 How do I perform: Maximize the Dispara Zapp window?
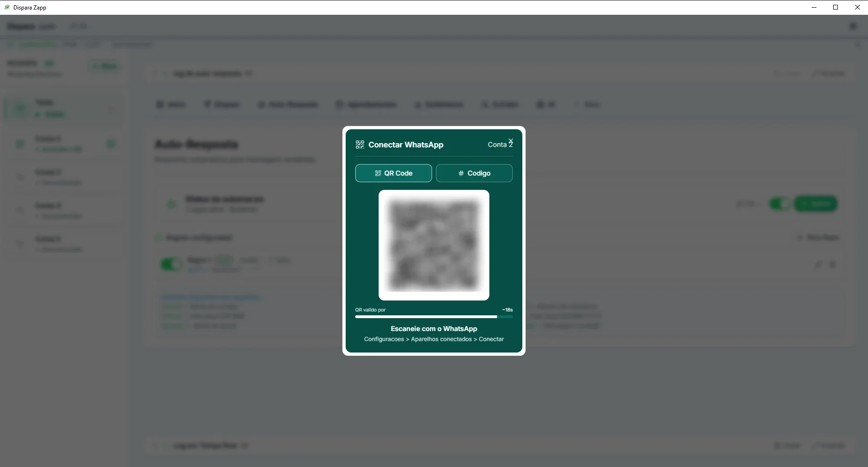pos(836,7)
